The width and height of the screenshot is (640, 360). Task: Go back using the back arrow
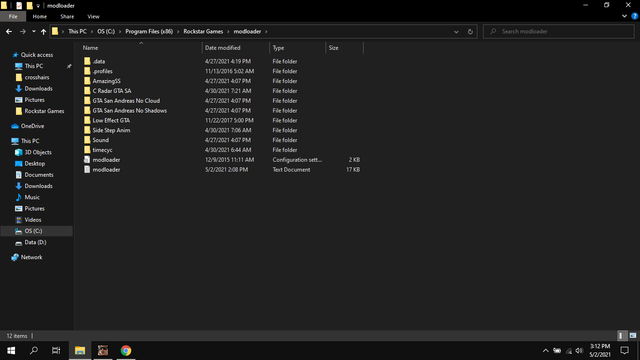tap(9, 31)
